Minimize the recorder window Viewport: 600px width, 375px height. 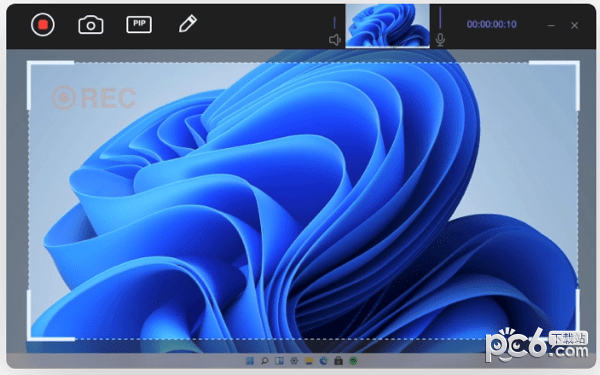pyautogui.click(x=551, y=26)
